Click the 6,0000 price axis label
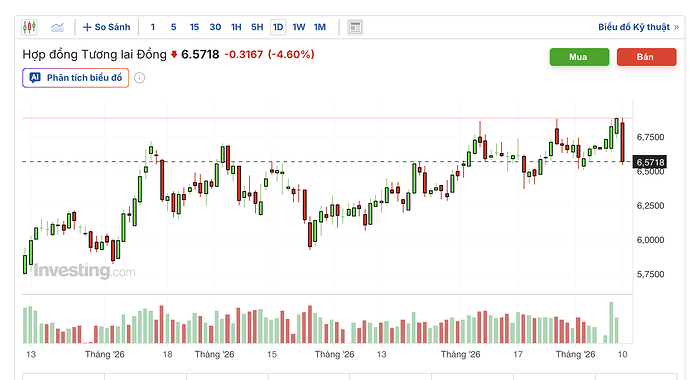 tap(650, 240)
